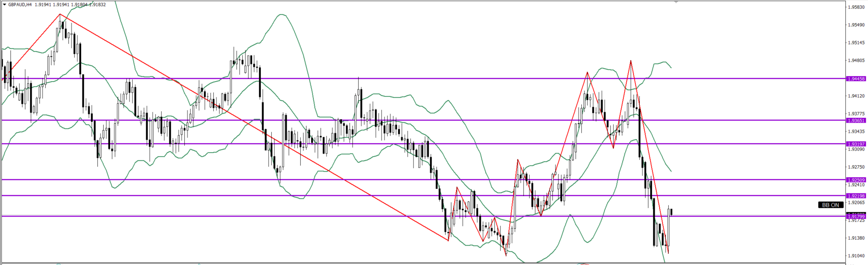868x265 pixels.
Task: Click the last rightmost candlestick
Action: 671,212
